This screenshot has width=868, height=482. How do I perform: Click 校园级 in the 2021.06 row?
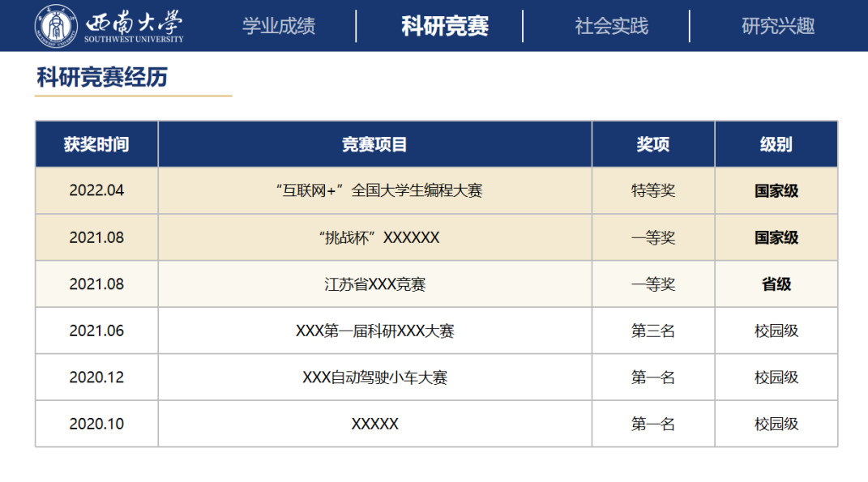click(x=776, y=331)
